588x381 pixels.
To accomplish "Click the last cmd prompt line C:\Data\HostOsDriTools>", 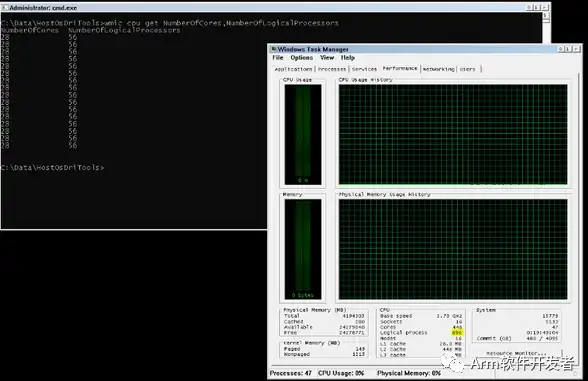I will 52,168.
